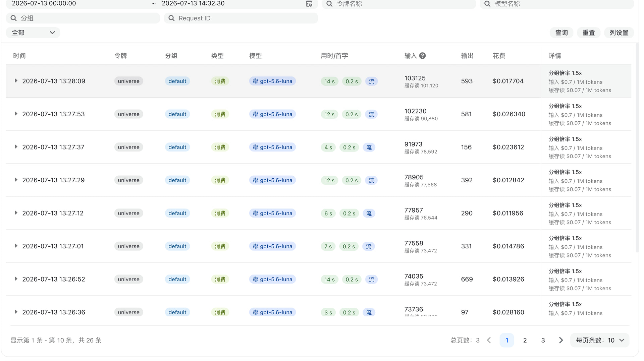Open 列设置 column settings
This screenshot has height=361, width=644.
pos(619,33)
